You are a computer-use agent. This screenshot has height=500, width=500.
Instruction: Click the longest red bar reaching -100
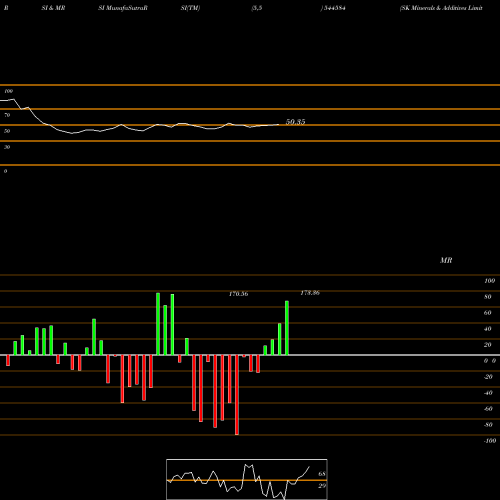tap(237, 395)
